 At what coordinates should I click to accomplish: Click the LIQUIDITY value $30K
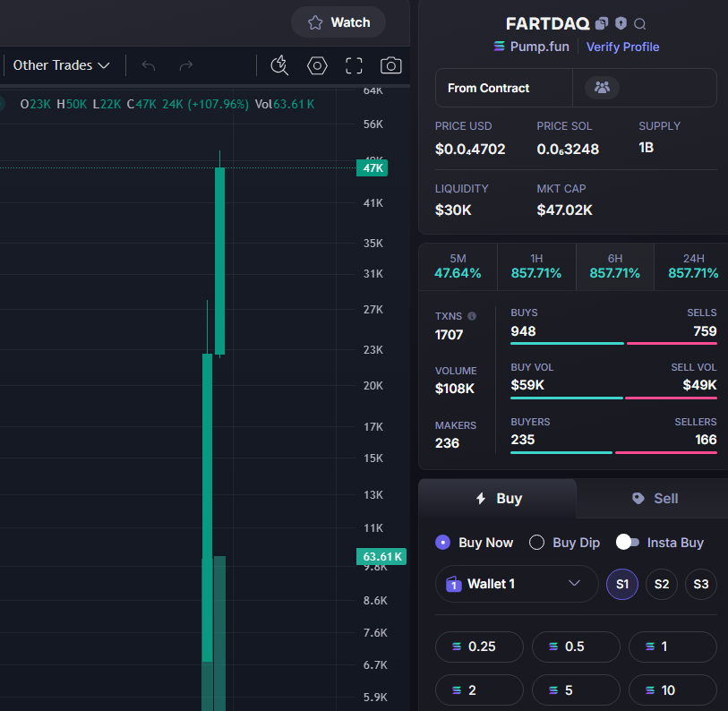pyautogui.click(x=453, y=210)
